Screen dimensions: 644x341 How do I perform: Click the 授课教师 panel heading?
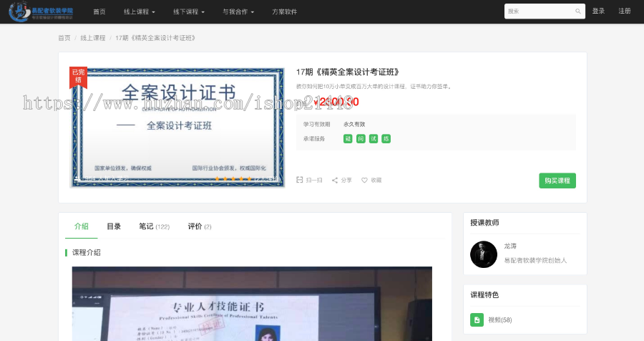(x=484, y=223)
